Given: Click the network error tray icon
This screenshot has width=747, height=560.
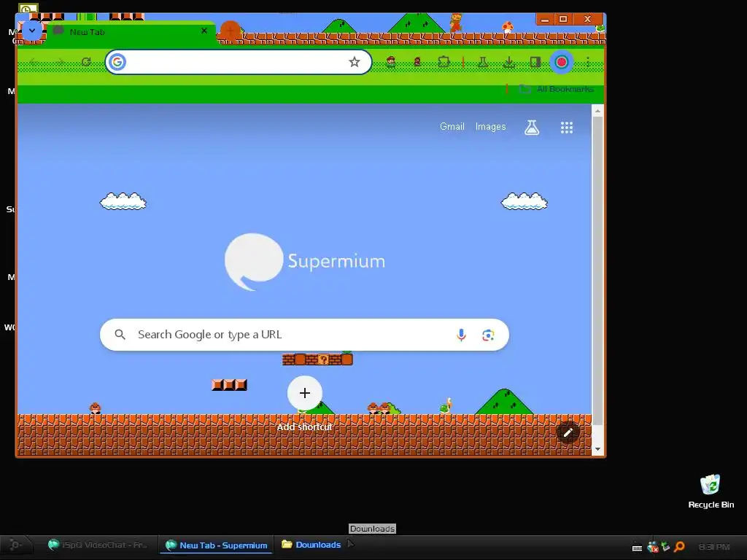Looking at the screenshot, I should (653, 547).
